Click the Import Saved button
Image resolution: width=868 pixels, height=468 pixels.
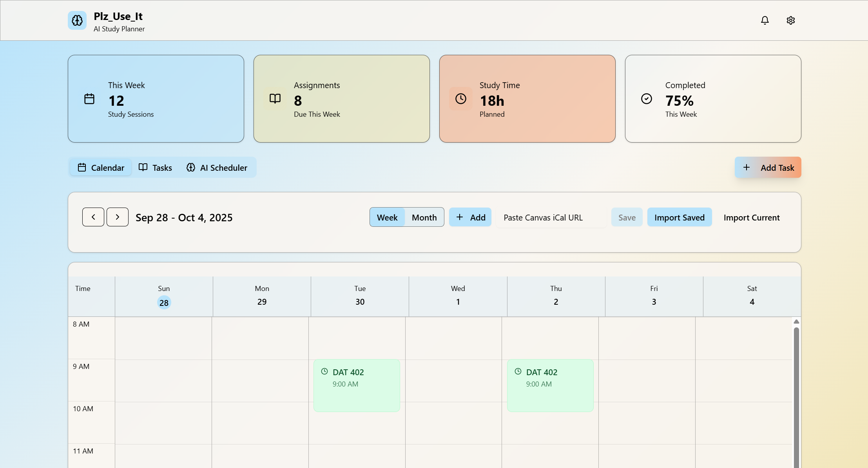tap(679, 217)
